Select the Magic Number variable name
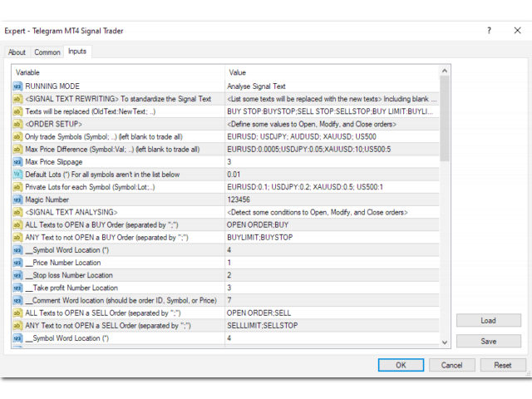Screen dimensions: 532x399 point(47,199)
